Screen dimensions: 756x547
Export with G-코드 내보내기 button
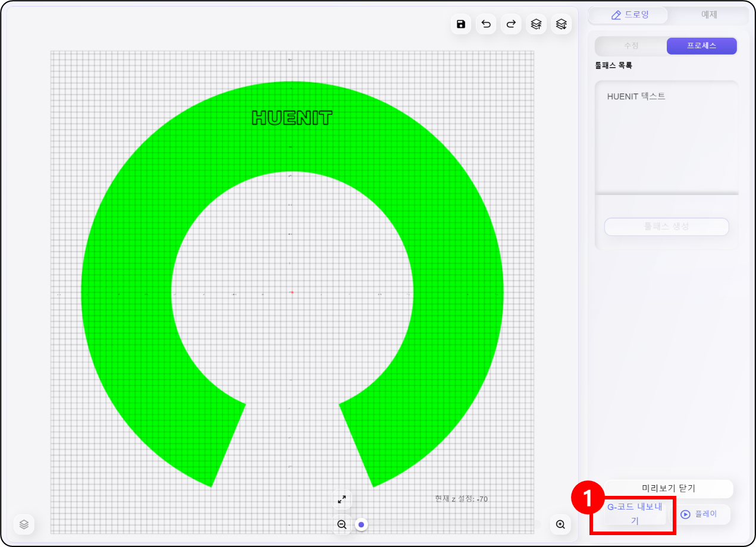634,514
